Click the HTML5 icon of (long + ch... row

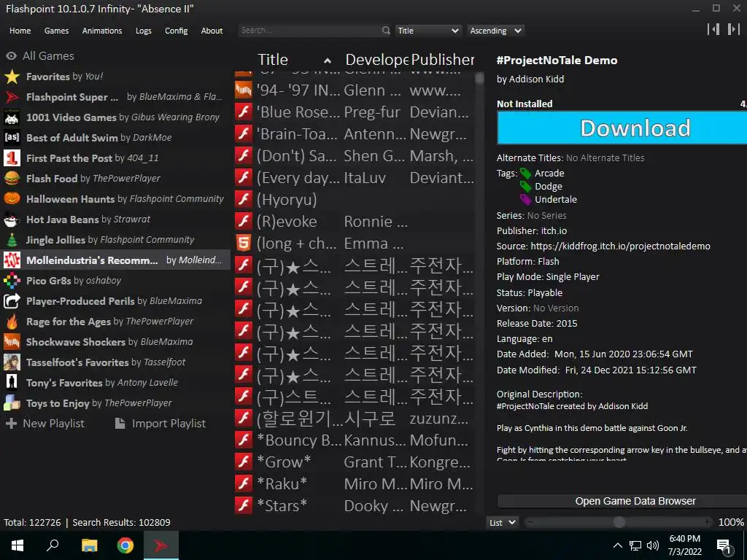coord(244,244)
